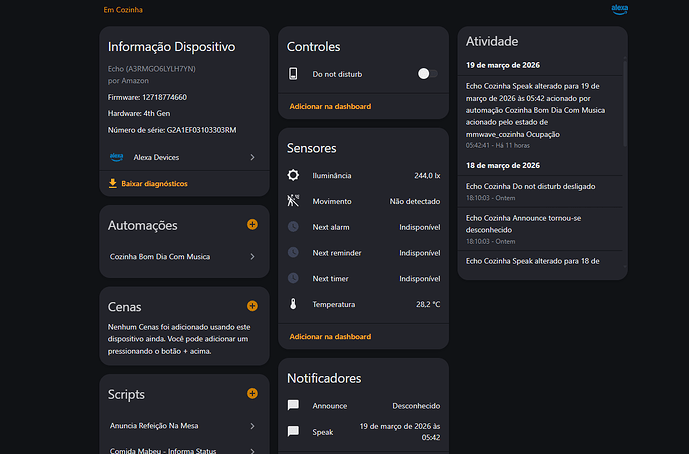Open Speak notifier 19 de março value

[x=400, y=432]
